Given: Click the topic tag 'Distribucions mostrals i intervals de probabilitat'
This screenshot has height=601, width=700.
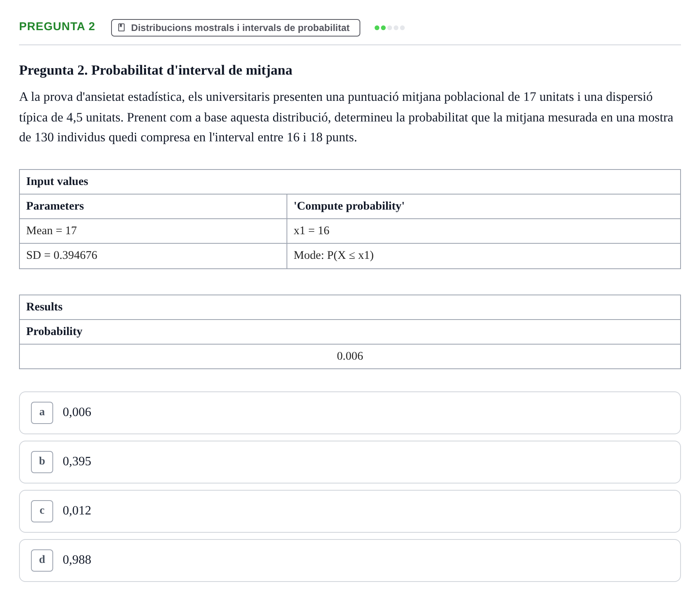Looking at the screenshot, I should click(235, 28).
